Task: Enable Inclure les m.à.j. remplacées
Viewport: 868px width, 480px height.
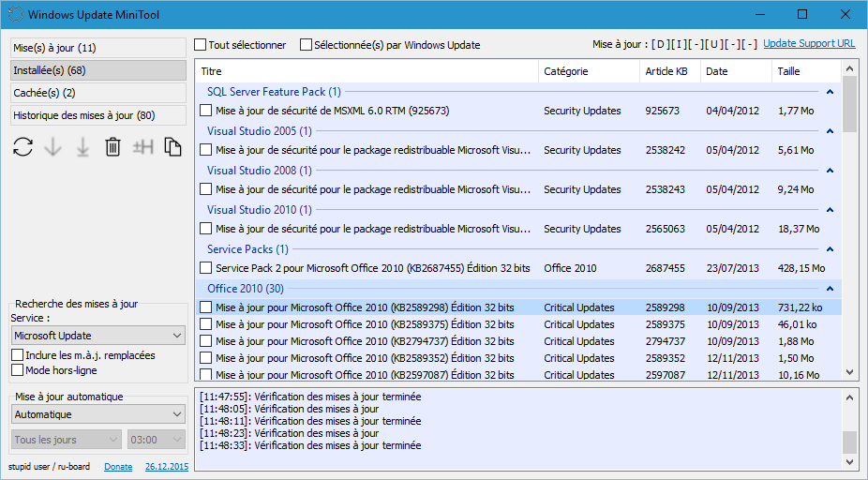Action: click(x=17, y=355)
